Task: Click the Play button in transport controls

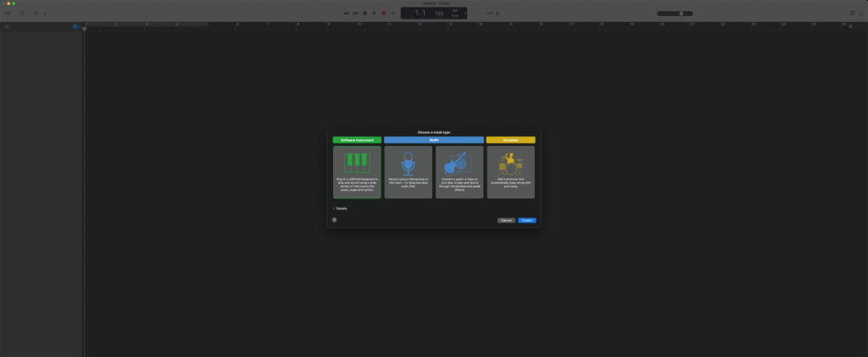Action: click(374, 13)
